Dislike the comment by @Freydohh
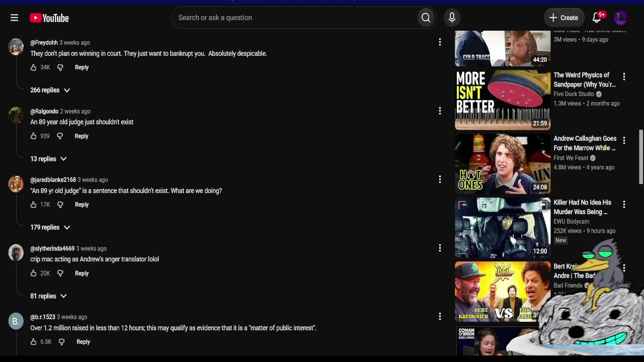The height and width of the screenshot is (362, 644). pyautogui.click(x=60, y=67)
